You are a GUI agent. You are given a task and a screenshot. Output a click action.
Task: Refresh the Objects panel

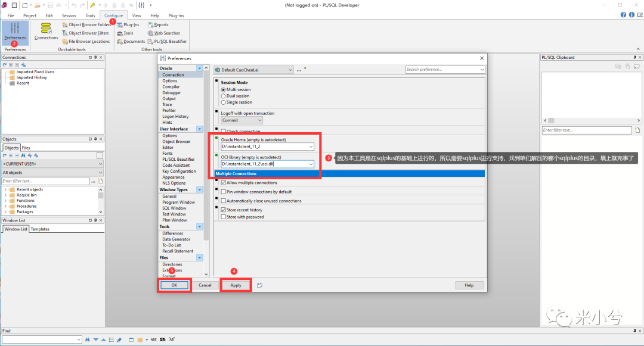5,155
